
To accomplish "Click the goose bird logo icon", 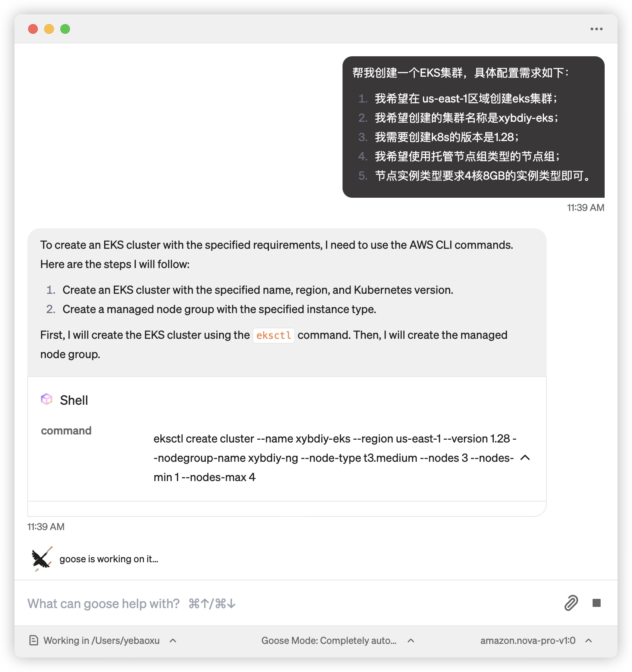I will point(42,559).
